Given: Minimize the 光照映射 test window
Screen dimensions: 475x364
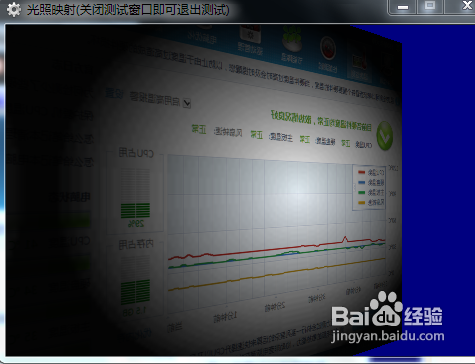Looking at the screenshot, I should 403,7.
